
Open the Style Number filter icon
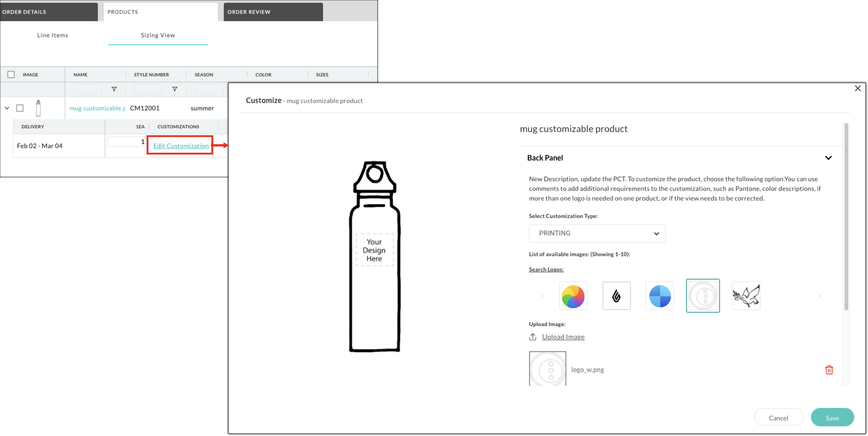pyautogui.click(x=175, y=89)
